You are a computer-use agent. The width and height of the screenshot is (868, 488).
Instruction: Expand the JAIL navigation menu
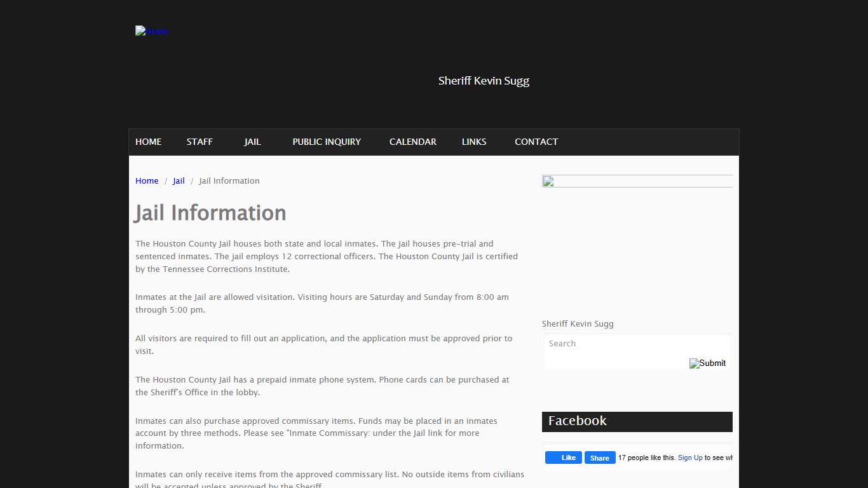tap(252, 142)
